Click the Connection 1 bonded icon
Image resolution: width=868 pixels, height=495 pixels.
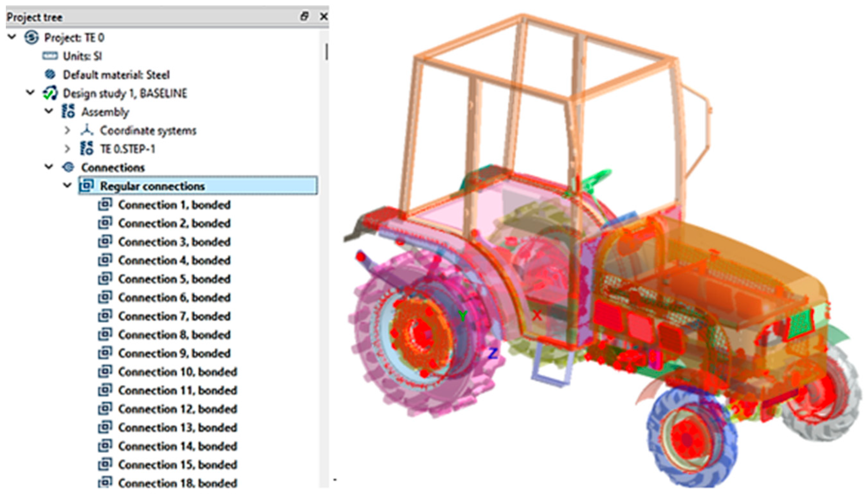pos(105,204)
